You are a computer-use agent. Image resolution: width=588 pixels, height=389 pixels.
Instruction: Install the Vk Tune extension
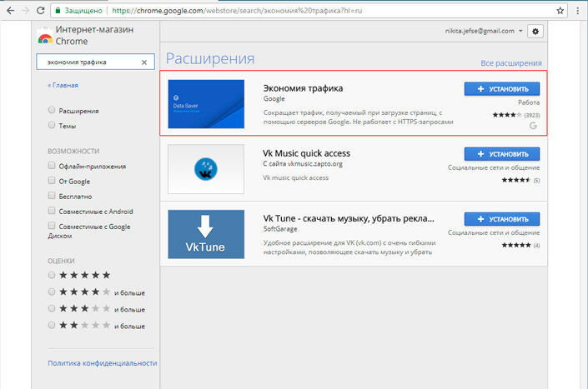(502, 219)
